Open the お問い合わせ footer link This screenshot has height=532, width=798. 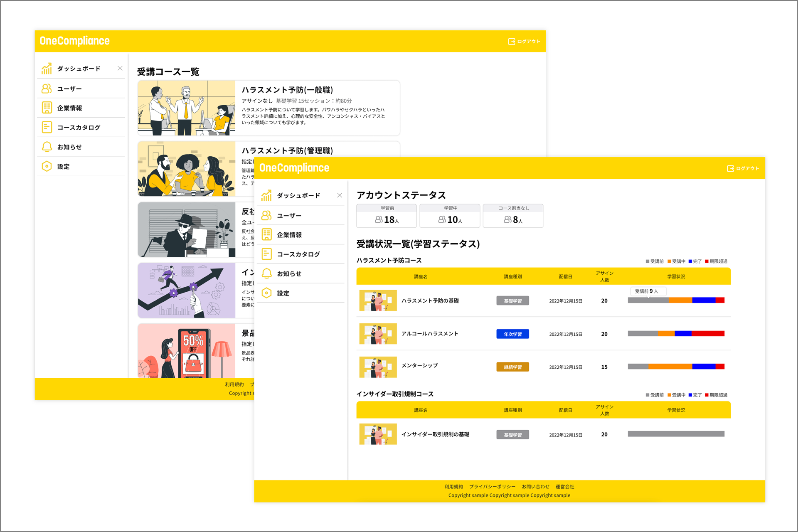535,487
